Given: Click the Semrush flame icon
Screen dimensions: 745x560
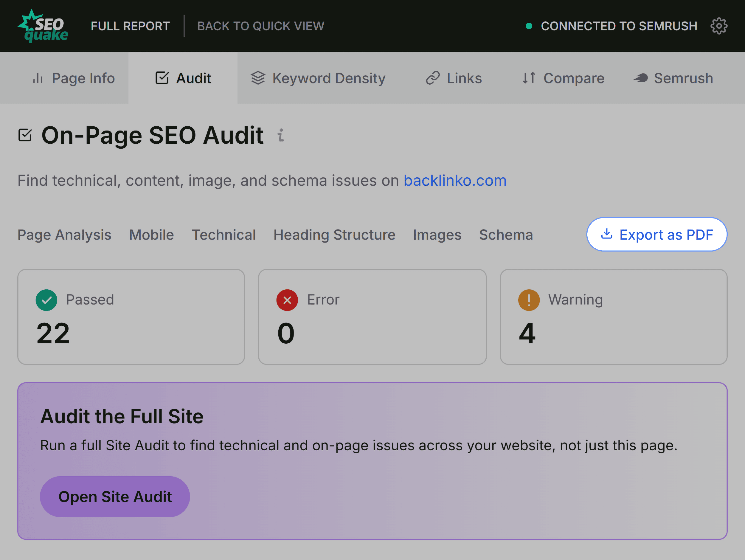Looking at the screenshot, I should point(640,78).
